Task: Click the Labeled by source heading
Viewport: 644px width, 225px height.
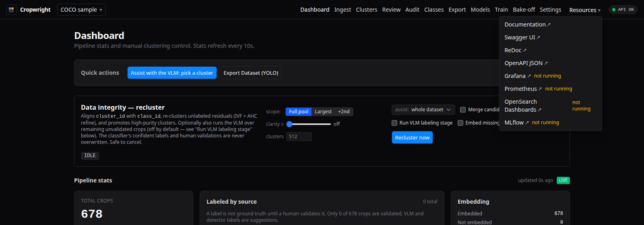Action: click(x=231, y=202)
